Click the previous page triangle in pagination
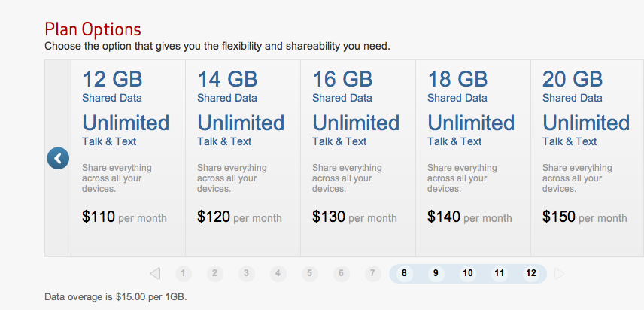This screenshot has width=644, height=310. coord(155,273)
